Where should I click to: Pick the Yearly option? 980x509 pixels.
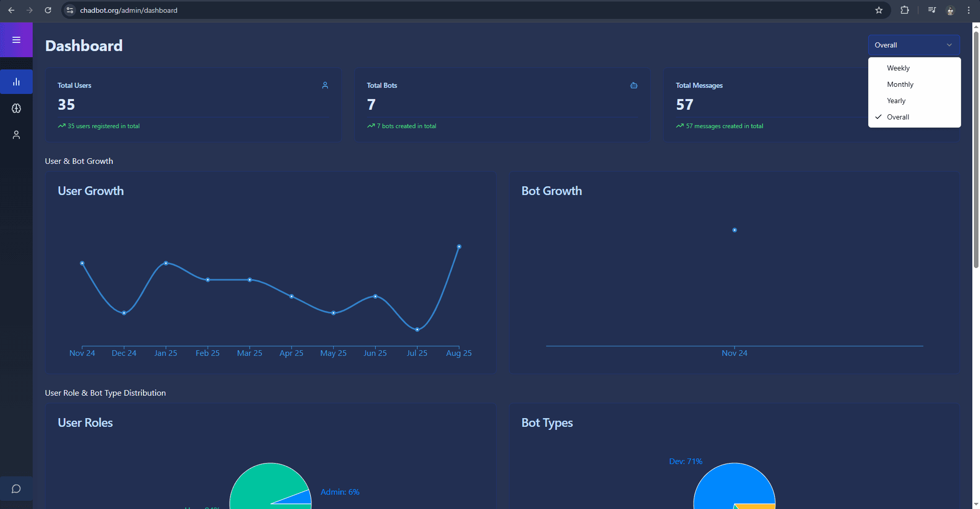896,101
